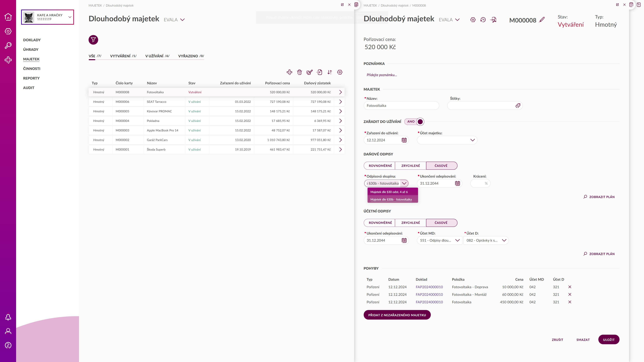
Task: Open DOKLADY in the navigation menu
Action: pos(32,40)
